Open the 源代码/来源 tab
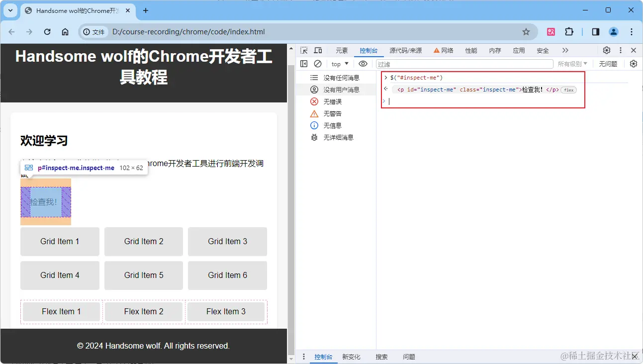The height and width of the screenshot is (364, 643). 405,51
